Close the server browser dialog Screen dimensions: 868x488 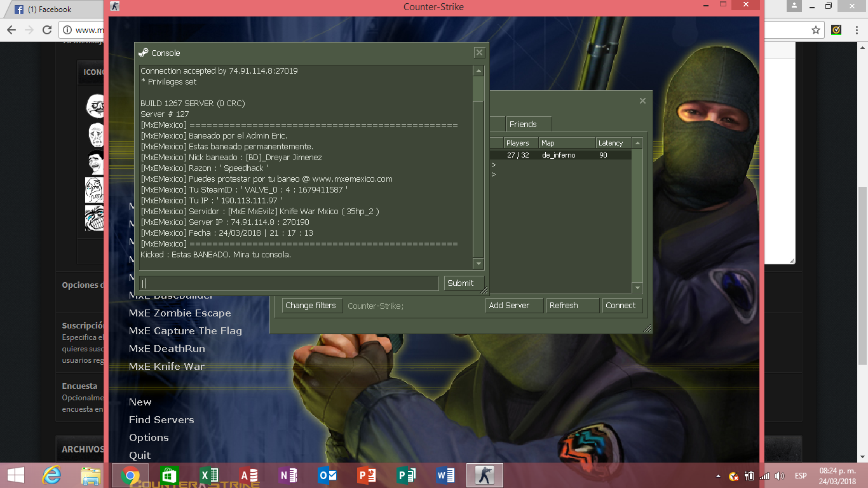[x=642, y=100]
